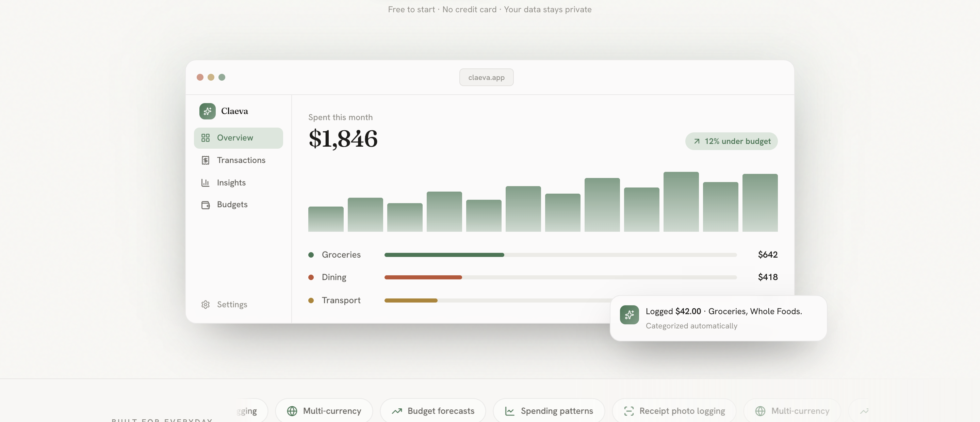The image size is (980, 422).
Task: Click the yellow window dot
Action: click(x=211, y=77)
